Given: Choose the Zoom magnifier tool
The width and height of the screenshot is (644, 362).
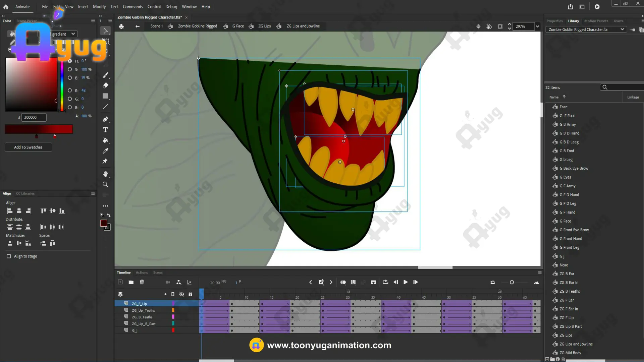Looking at the screenshot, I should (105, 185).
